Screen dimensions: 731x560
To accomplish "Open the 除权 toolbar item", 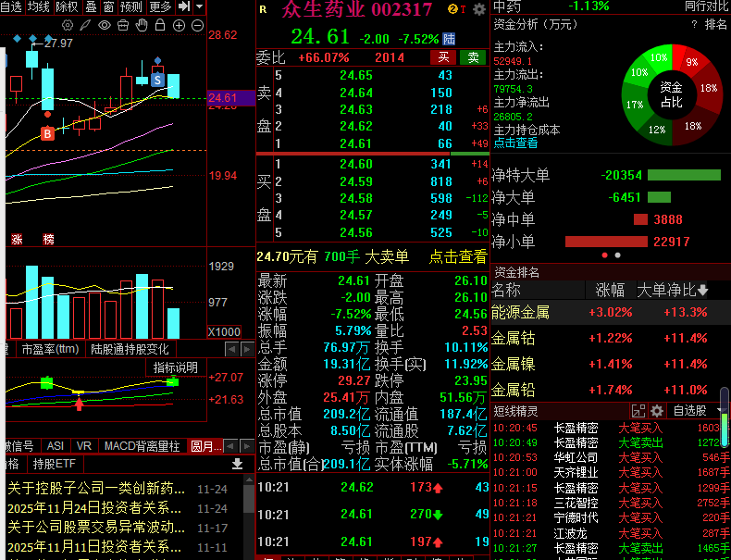I will [67, 6].
